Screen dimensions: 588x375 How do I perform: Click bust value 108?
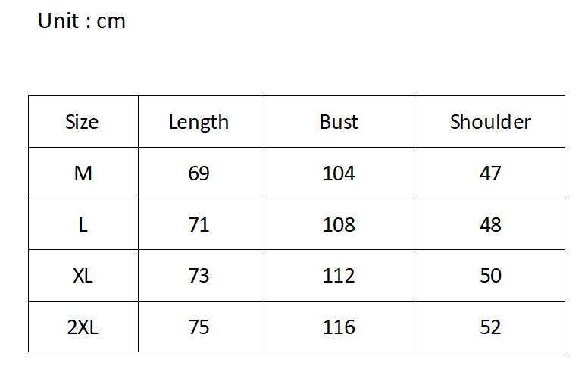[x=339, y=225]
